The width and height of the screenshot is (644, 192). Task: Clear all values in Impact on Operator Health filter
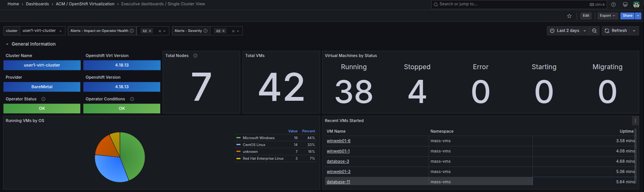[x=160, y=31]
